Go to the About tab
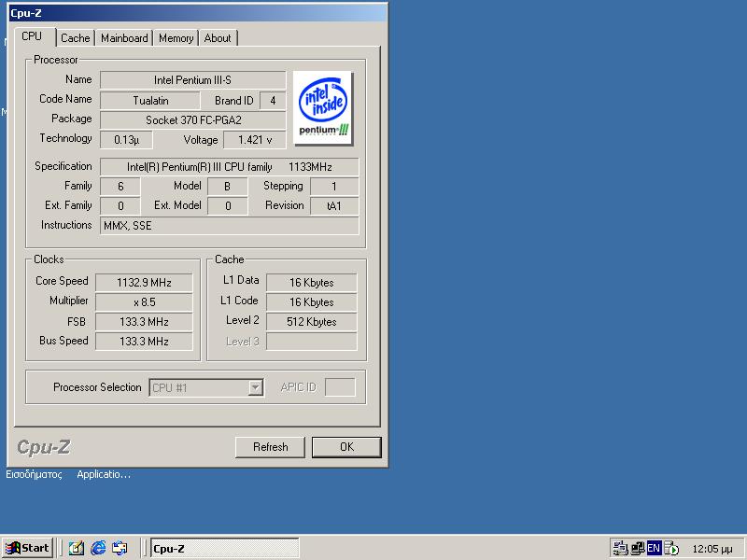The image size is (747, 560). 218,38
